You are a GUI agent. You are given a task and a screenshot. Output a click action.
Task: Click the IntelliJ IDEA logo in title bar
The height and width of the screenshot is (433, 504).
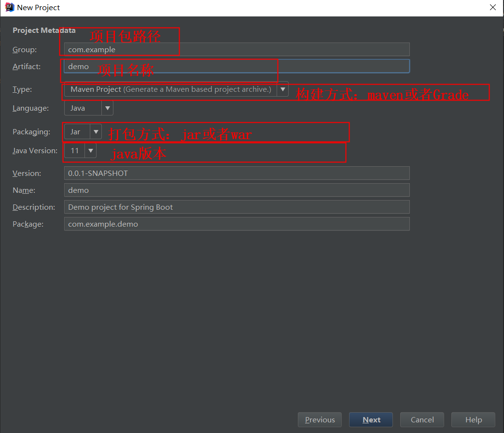pyautogui.click(x=9, y=7)
